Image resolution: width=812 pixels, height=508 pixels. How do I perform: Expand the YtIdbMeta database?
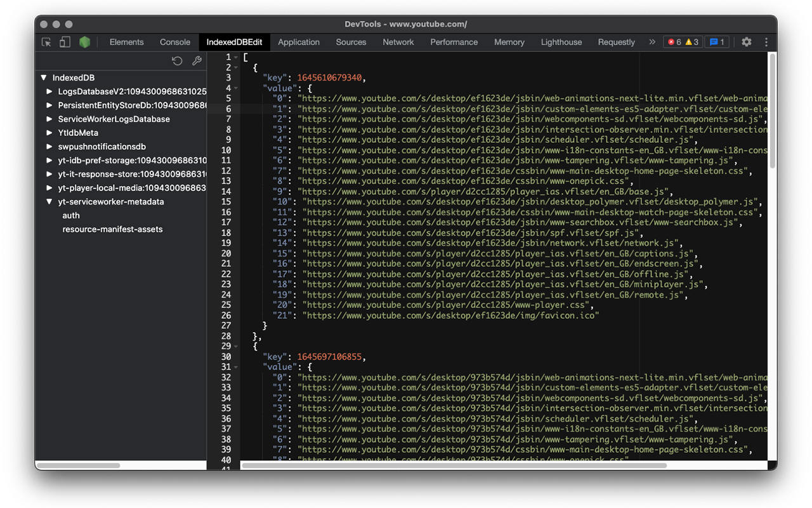click(x=50, y=133)
